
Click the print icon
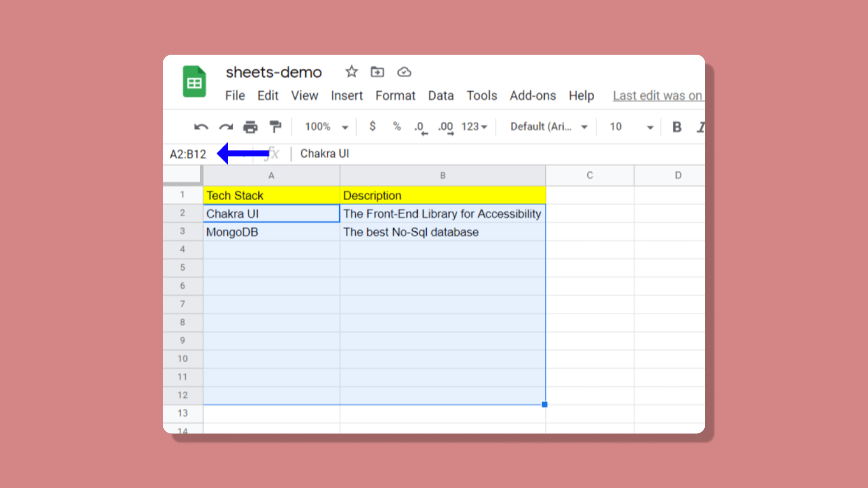250,127
